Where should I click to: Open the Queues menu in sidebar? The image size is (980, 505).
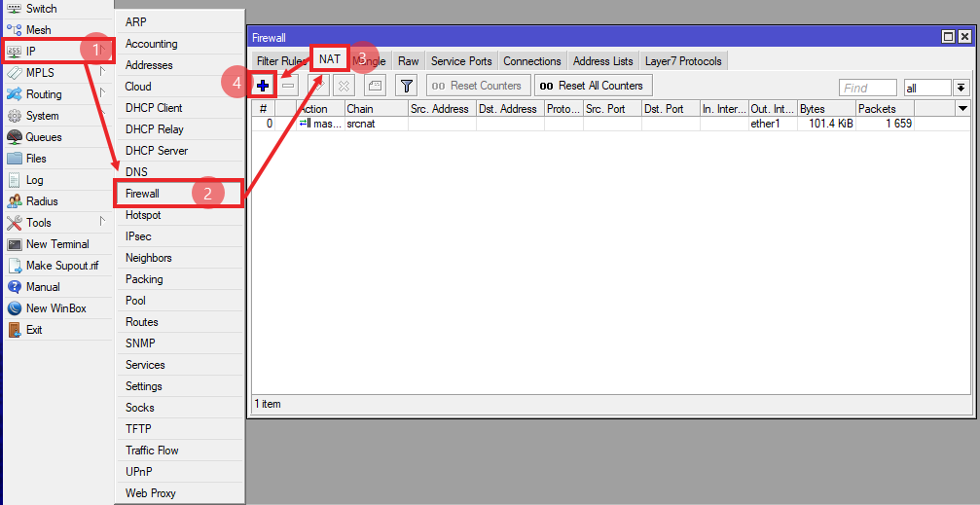[43, 137]
